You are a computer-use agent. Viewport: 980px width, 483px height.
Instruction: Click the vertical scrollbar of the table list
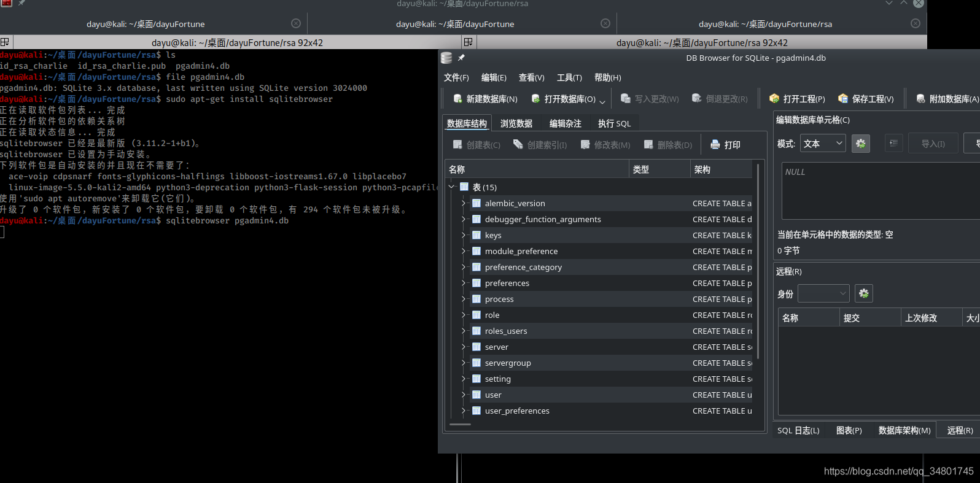tap(758, 261)
